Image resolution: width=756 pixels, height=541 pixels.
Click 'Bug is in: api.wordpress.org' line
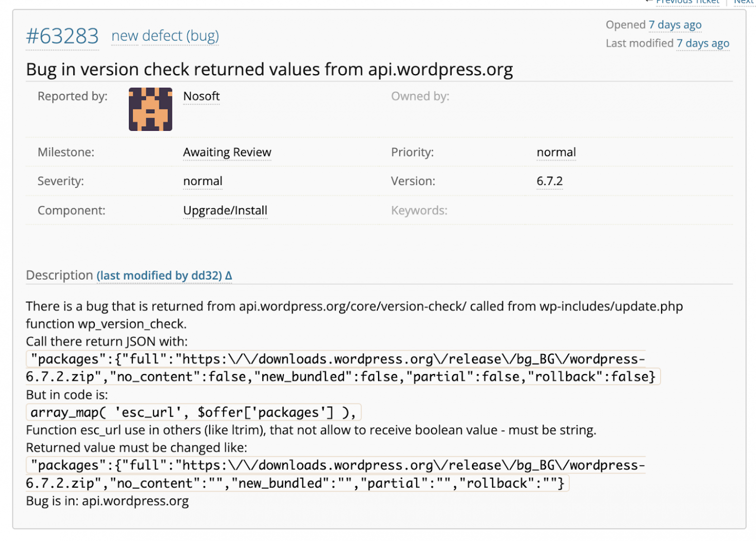[x=107, y=501]
